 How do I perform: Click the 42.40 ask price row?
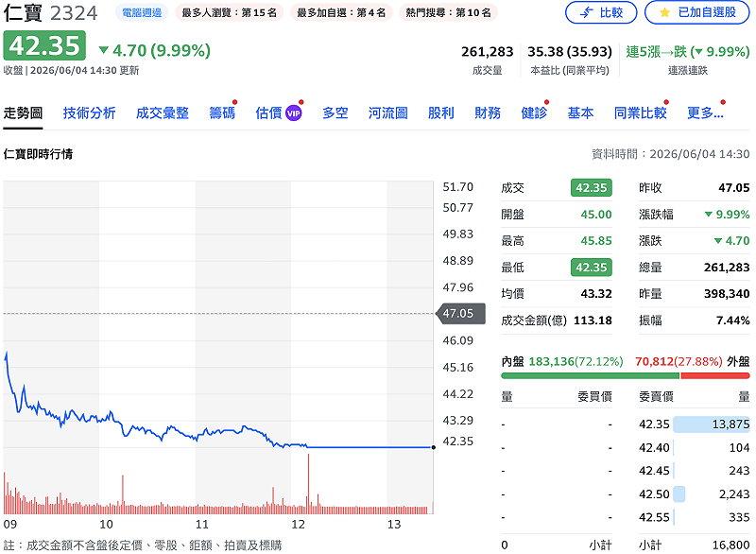[x=695, y=447]
